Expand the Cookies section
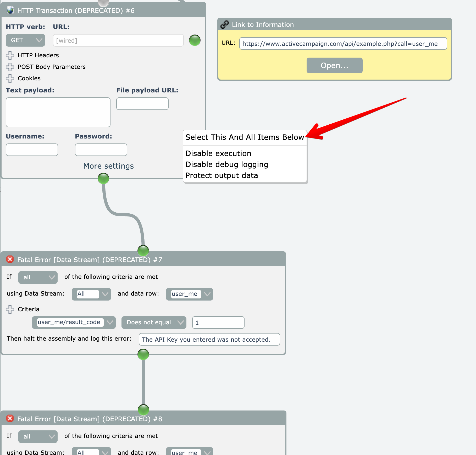The width and height of the screenshot is (476, 455). point(10,78)
